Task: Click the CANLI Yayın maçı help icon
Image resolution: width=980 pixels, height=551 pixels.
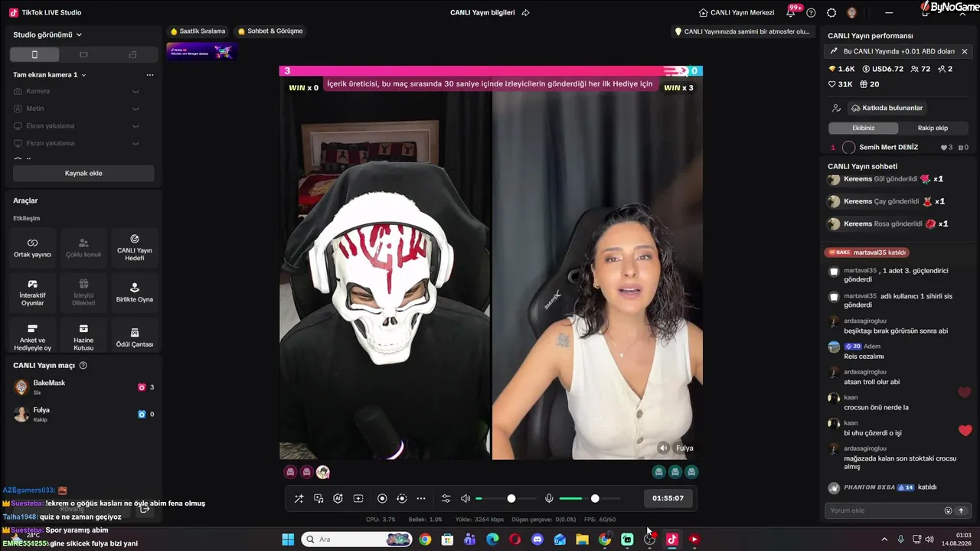Action: [83, 366]
